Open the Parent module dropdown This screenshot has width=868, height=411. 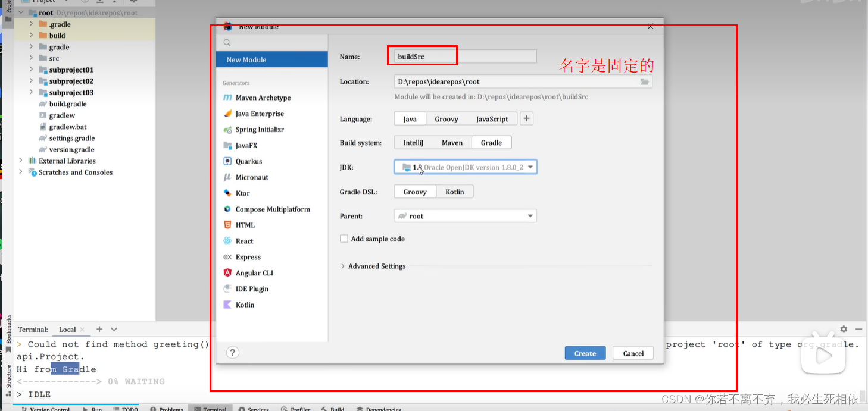tap(466, 216)
